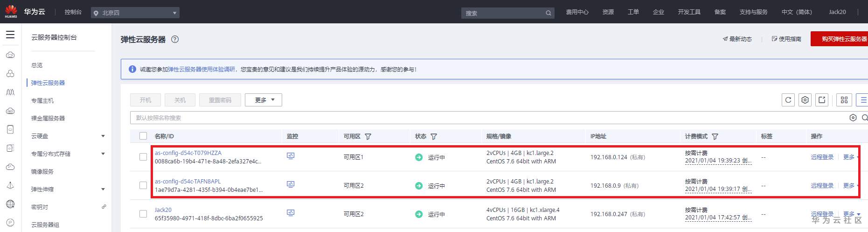Expand 专属分布式存储 in sidebar
Image resolution: width=868 pixels, height=232 pixels.
click(103, 154)
